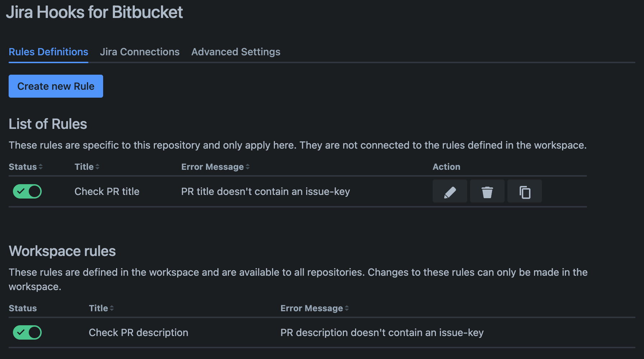Go to the Advanced Settings tab
Viewport: 644px width, 359px height.
point(236,52)
